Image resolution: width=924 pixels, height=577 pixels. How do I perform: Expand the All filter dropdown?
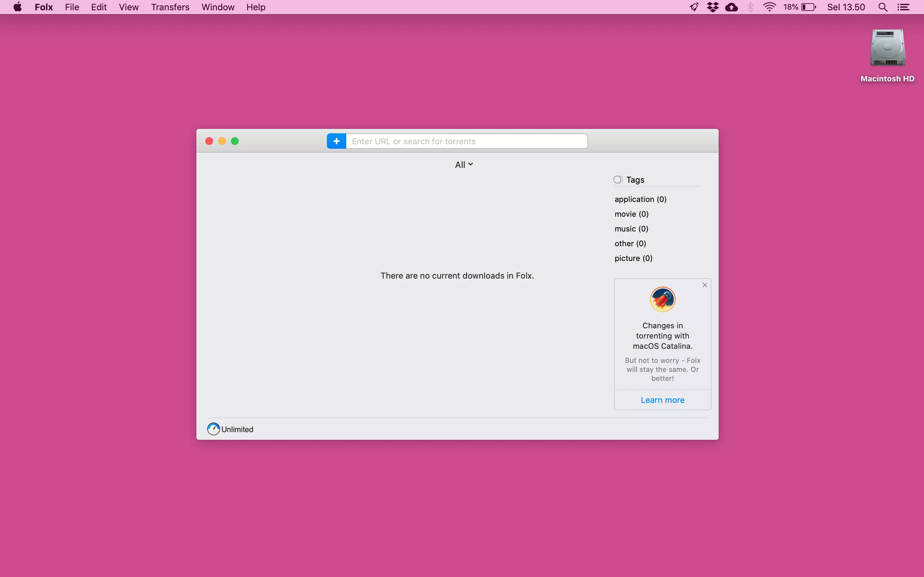[x=464, y=165]
